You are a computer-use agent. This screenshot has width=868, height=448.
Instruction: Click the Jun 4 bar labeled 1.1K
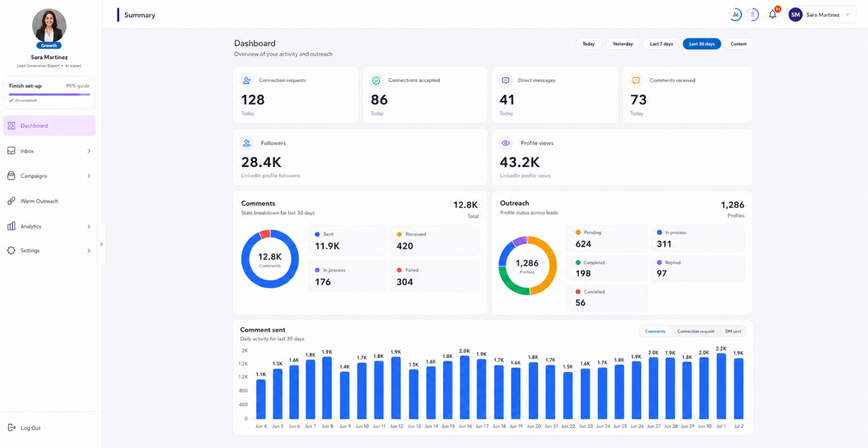pyautogui.click(x=261, y=399)
